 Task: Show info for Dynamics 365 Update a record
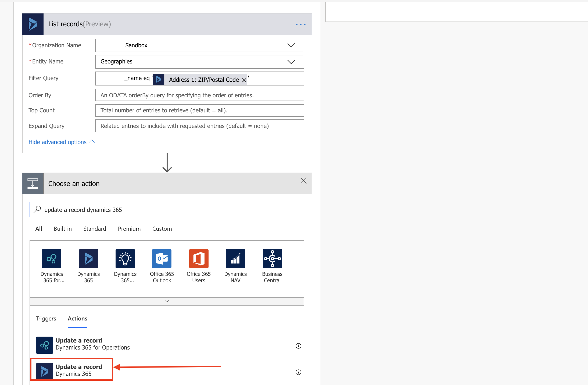[298, 372]
